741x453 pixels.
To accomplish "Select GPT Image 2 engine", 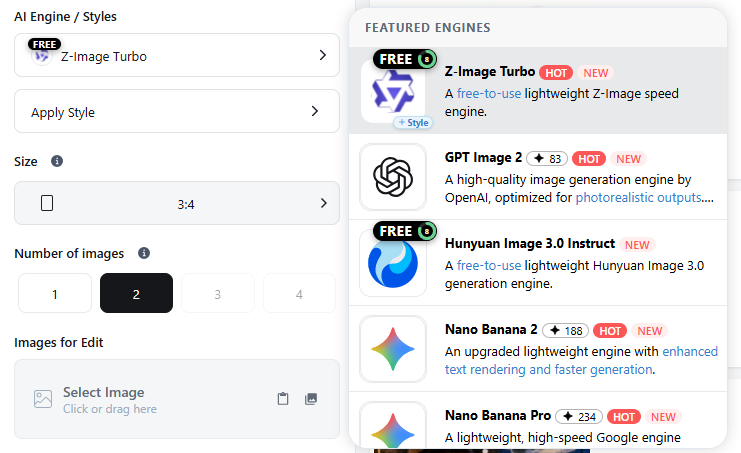I will click(538, 177).
